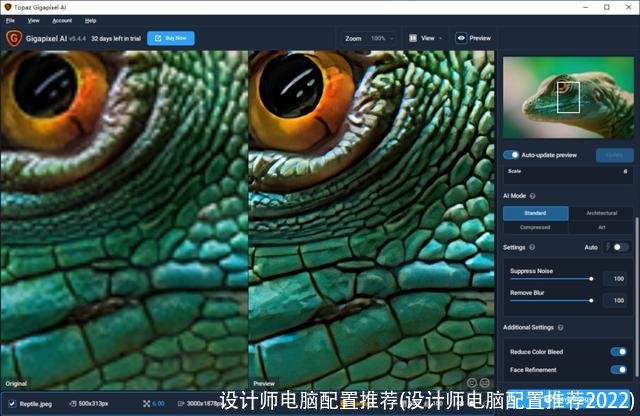
Task: Click the Buy Now button
Action: pos(171,39)
